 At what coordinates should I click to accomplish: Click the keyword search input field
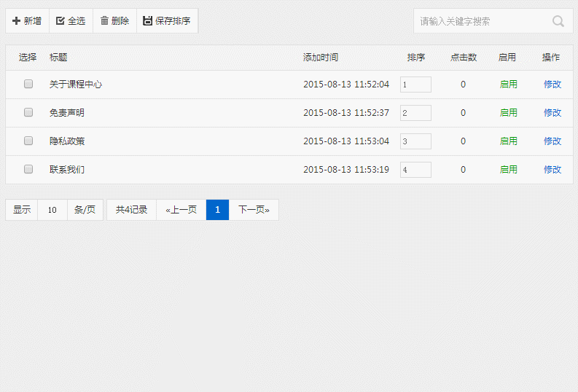coord(481,21)
